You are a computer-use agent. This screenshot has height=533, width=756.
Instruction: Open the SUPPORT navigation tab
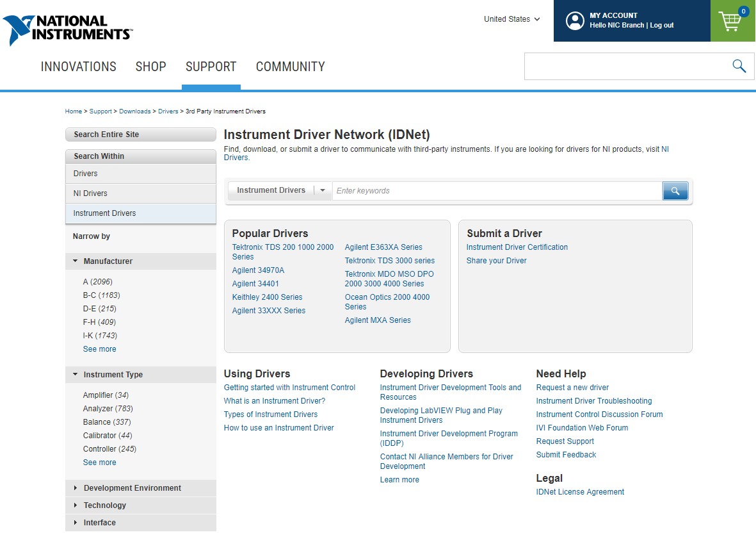(211, 67)
